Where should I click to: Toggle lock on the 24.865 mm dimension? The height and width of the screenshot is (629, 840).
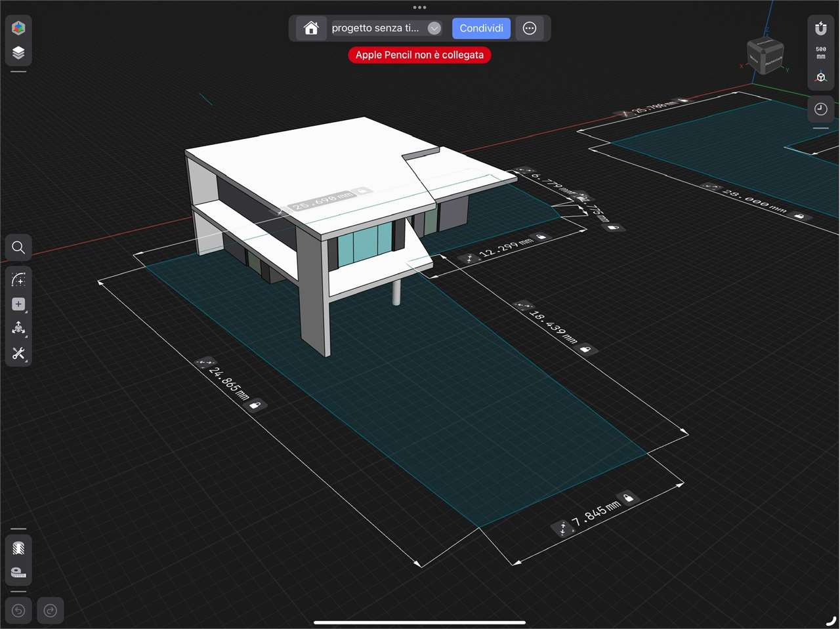pyautogui.click(x=255, y=405)
